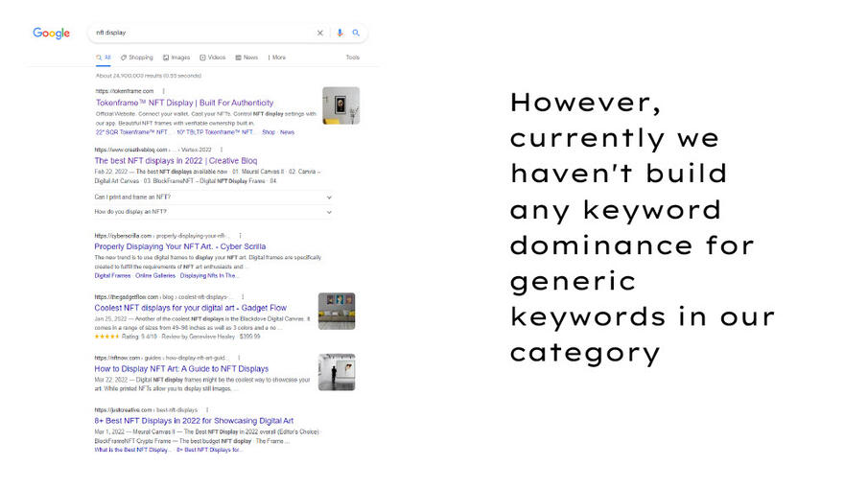This screenshot has height=489, width=868.
Task: Click inside the "nft display" search field
Action: pyautogui.click(x=201, y=33)
